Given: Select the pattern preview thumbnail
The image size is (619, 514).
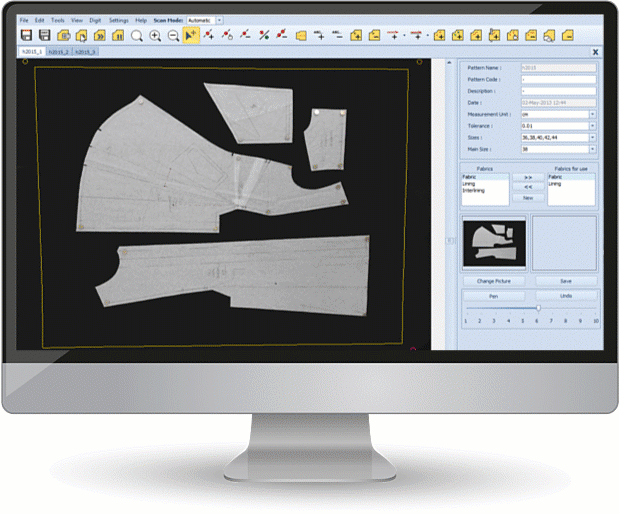Looking at the screenshot, I should 494,242.
